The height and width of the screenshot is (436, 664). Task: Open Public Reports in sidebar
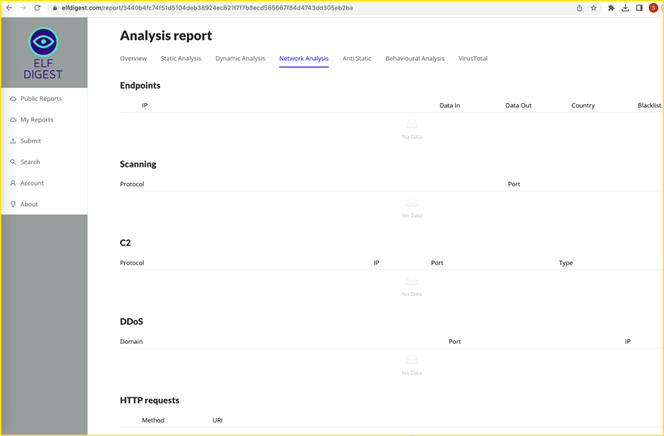tap(41, 99)
